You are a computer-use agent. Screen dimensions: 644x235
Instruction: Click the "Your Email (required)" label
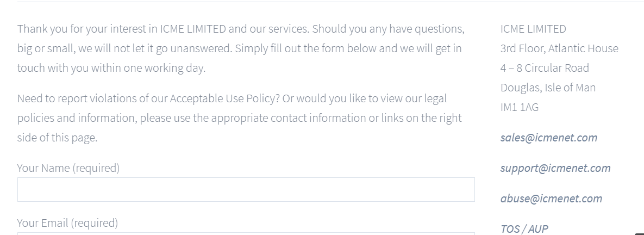67,223
